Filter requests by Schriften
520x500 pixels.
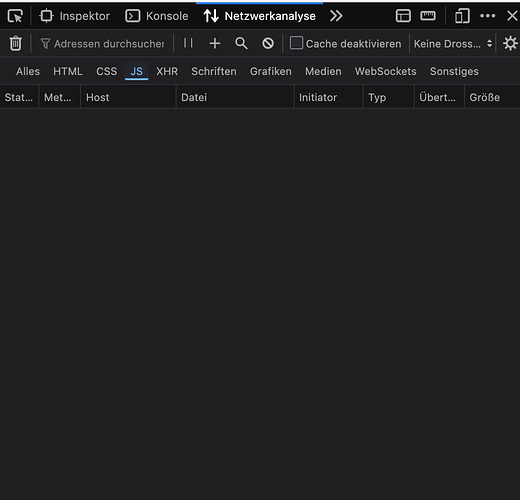pyautogui.click(x=214, y=71)
